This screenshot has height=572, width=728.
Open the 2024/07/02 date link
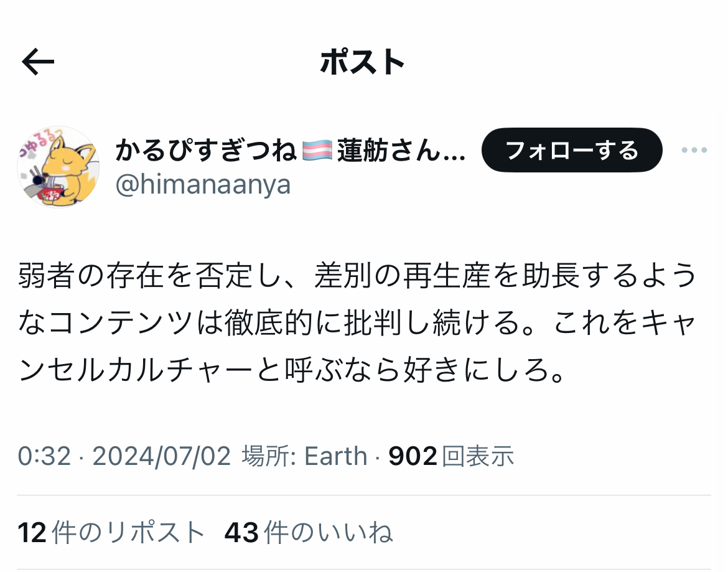coord(162,456)
